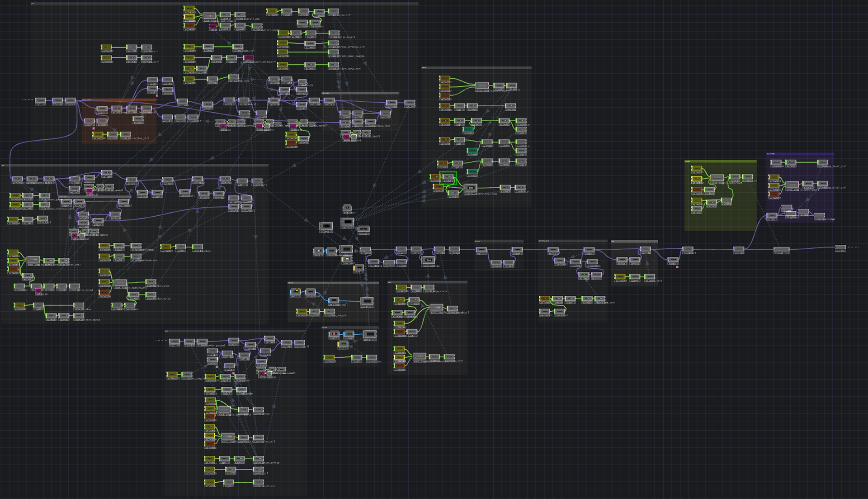Select the 'Box' node under the main purple chain

pyautogui.click(x=428, y=260)
